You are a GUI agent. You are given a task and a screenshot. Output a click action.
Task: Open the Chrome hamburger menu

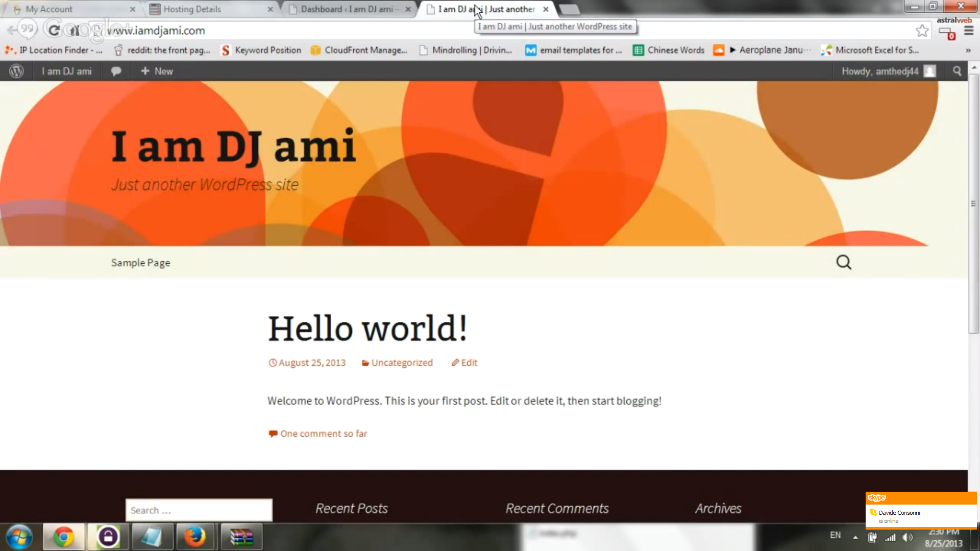(968, 31)
